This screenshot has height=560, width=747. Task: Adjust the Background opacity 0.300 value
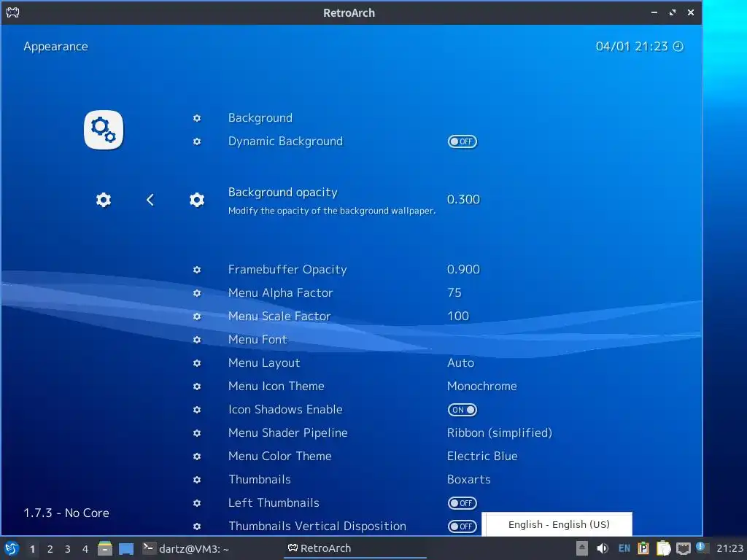point(463,200)
